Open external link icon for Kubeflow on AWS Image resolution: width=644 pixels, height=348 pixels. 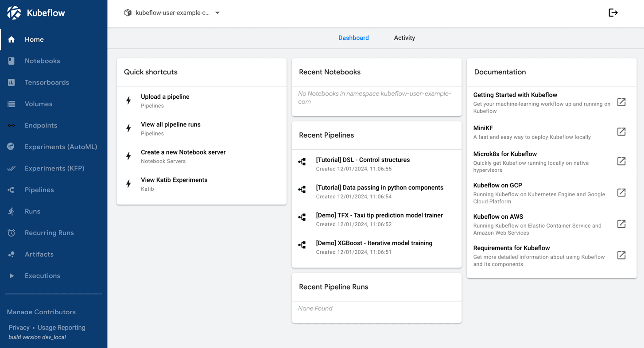(621, 224)
